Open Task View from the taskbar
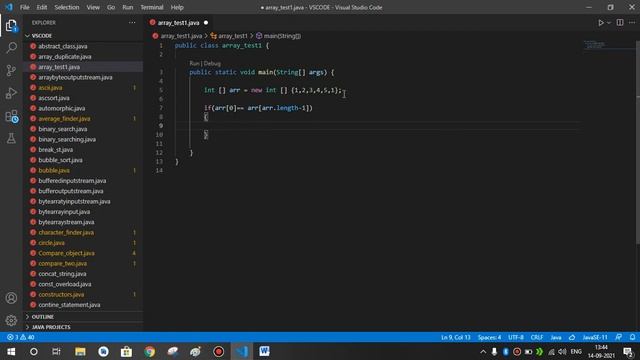The width and height of the screenshot is (640, 360). pos(56,351)
